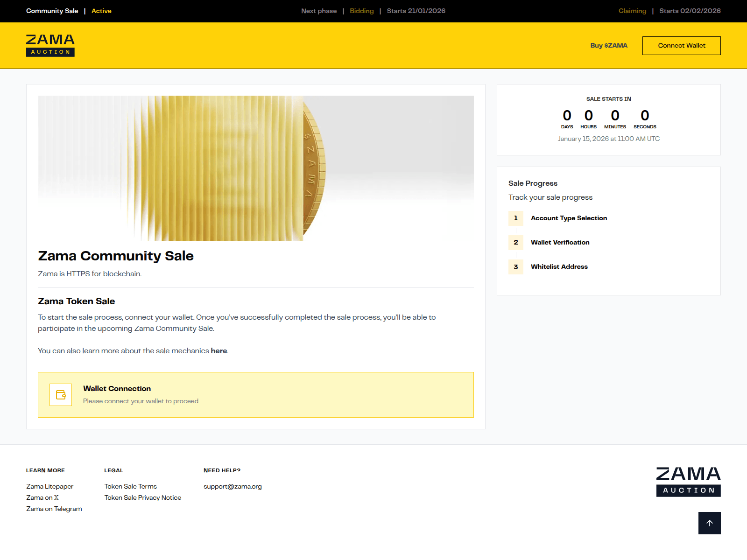The image size is (747, 560).
Task: Open the Buy $ZAMA link
Action: [609, 46]
